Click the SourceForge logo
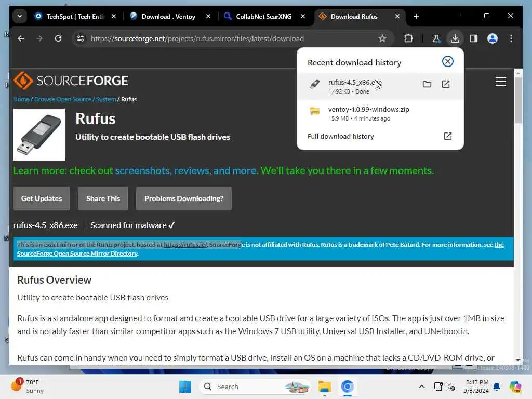The width and height of the screenshot is (532, 399). 71,81
